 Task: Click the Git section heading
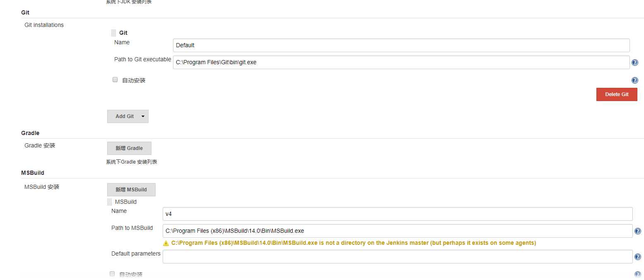(25, 12)
